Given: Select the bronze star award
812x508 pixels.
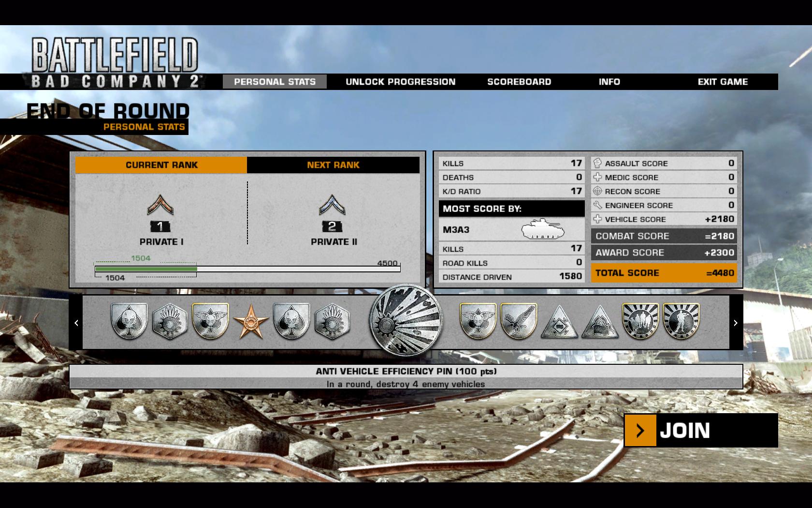Looking at the screenshot, I should coord(251,321).
